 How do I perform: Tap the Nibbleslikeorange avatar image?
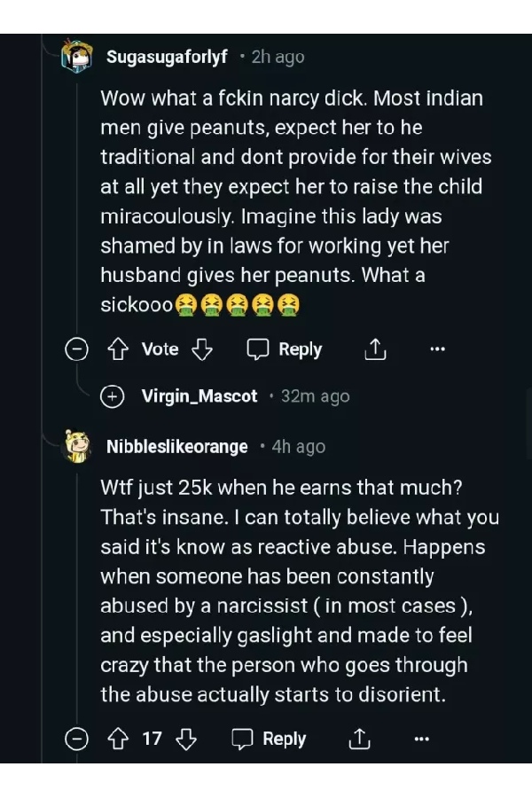77,446
